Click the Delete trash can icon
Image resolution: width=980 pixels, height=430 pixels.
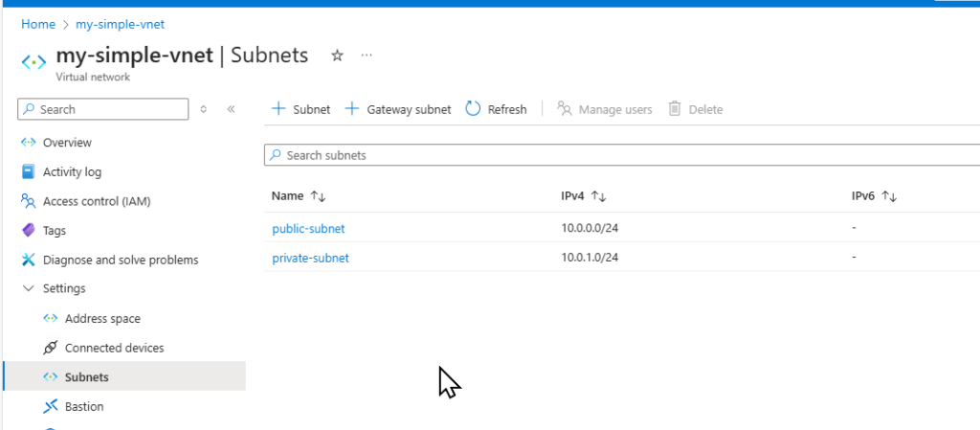click(675, 109)
